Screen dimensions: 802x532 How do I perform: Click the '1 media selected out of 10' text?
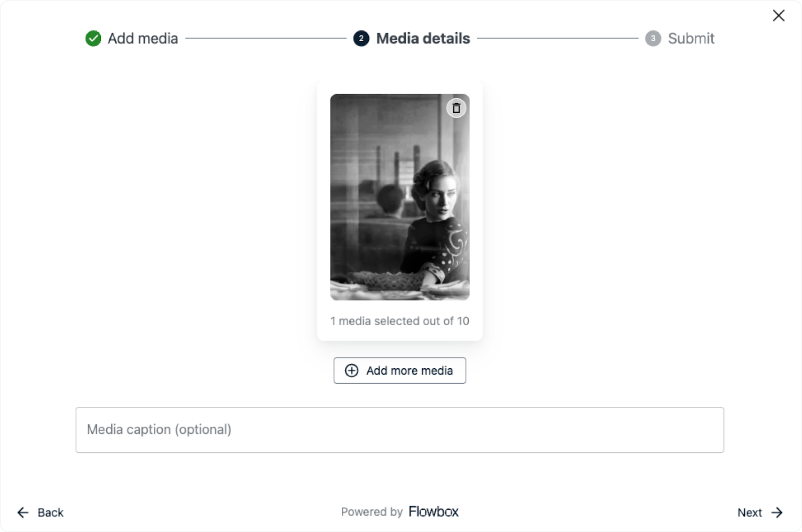[399, 321]
